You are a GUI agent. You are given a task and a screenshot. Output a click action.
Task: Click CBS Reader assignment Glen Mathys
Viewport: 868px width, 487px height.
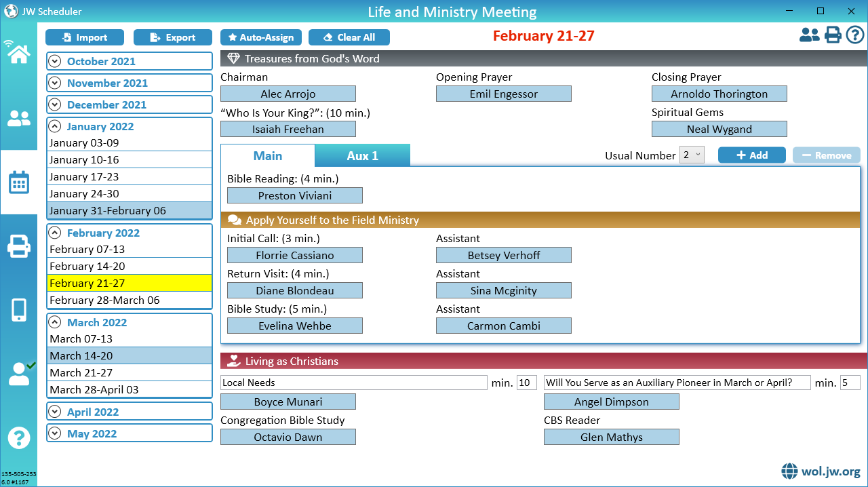tap(612, 437)
